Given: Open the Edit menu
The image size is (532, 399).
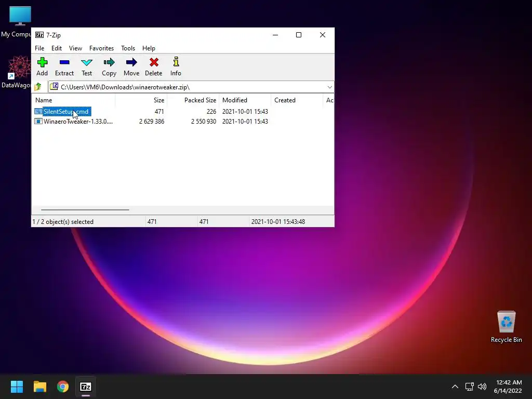Looking at the screenshot, I should click(56, 48).
